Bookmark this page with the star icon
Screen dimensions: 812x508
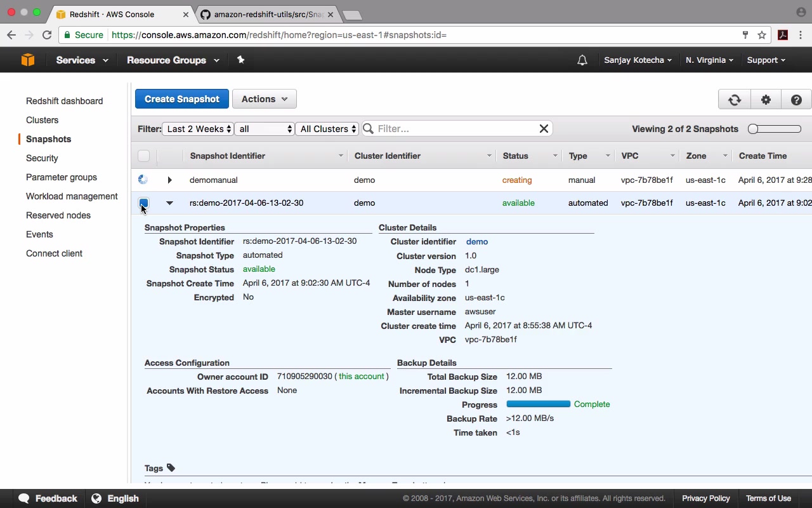(x=762, y=35)
